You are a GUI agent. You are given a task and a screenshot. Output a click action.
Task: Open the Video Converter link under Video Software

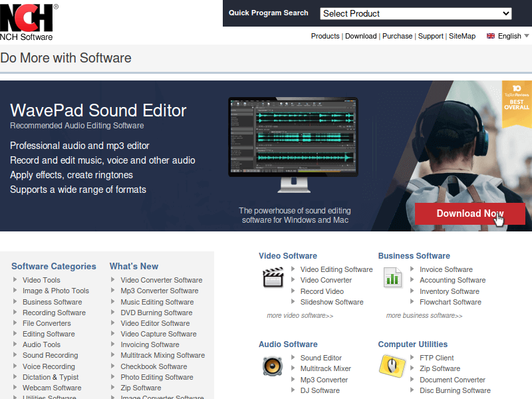point(326,280)
